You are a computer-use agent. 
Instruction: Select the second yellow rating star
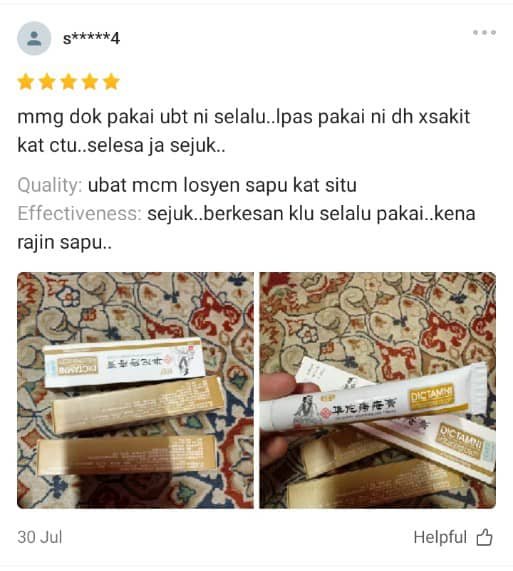point(47,82)
